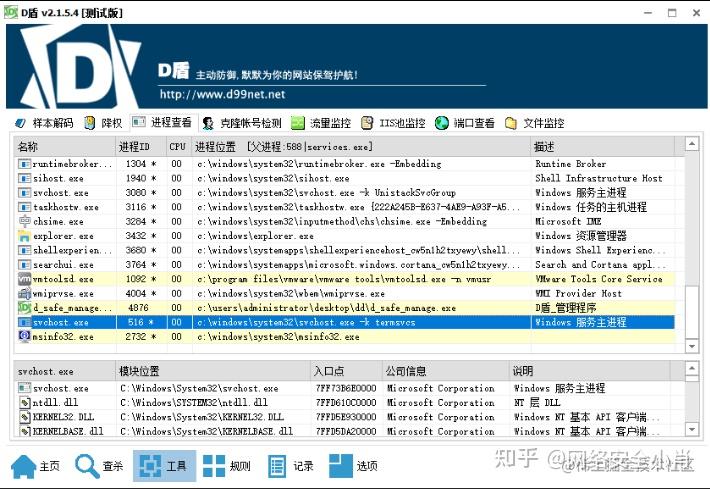Click process list scrollbar up arrow
Image resolution: width=710 pixels, height=489 pixels.
[x=691, y=144]
